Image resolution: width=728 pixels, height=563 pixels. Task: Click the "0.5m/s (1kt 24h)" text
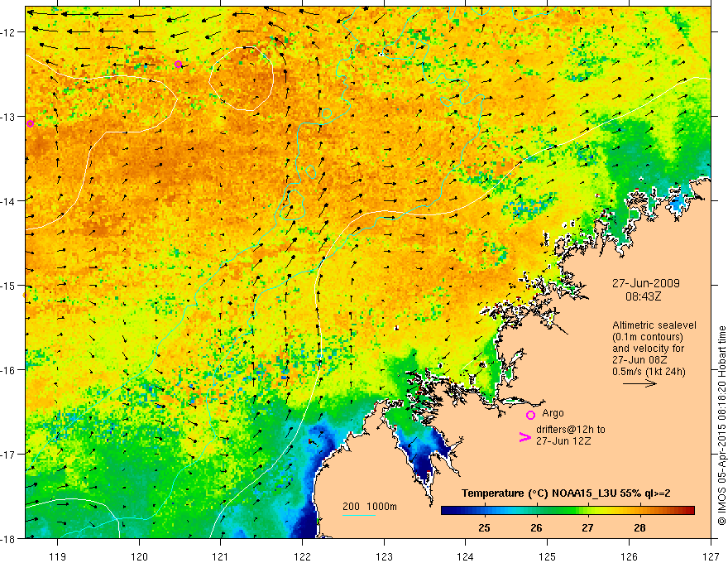tap(649, 372)
